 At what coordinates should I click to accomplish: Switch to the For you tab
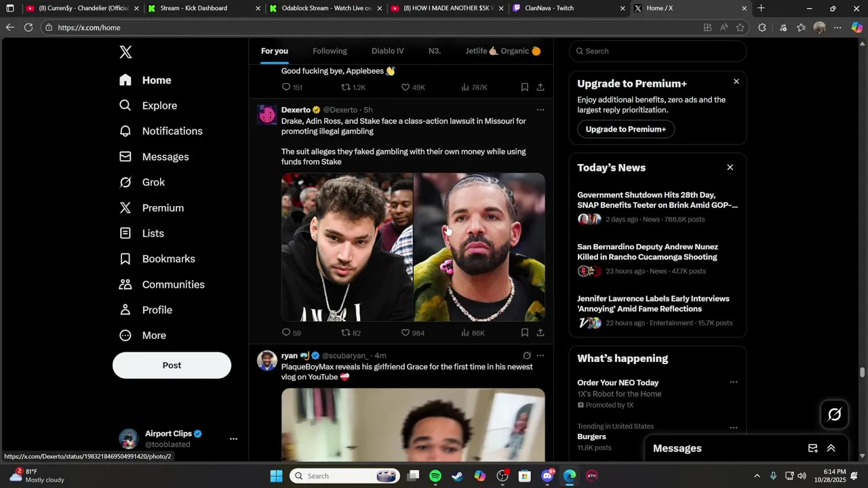pos(275,51)
